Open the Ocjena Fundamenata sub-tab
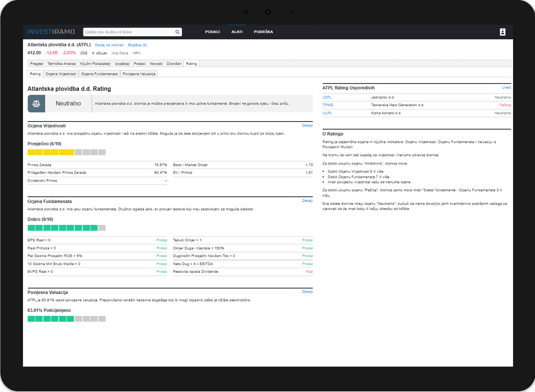The image size is (535, 392). pyautogui.click(x=99, y=74)
